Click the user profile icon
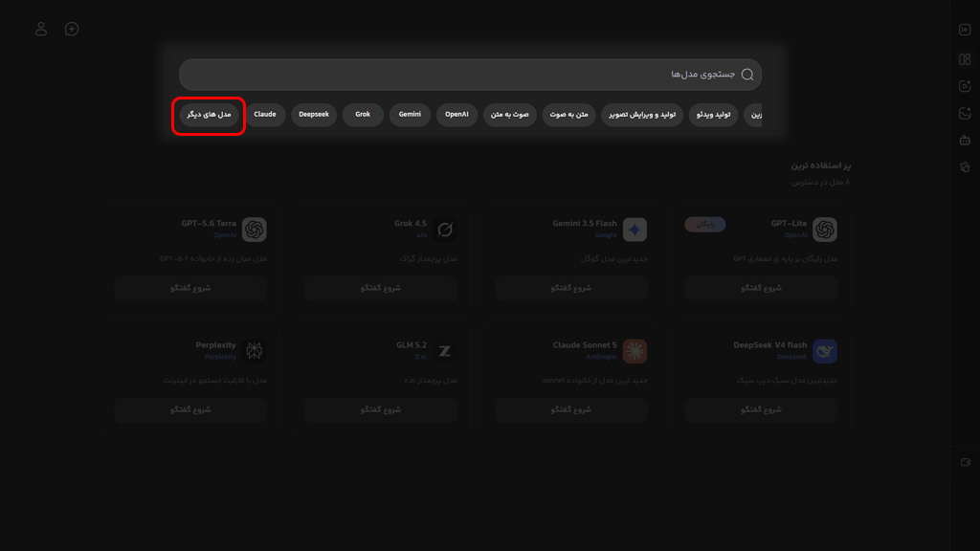 41,29
